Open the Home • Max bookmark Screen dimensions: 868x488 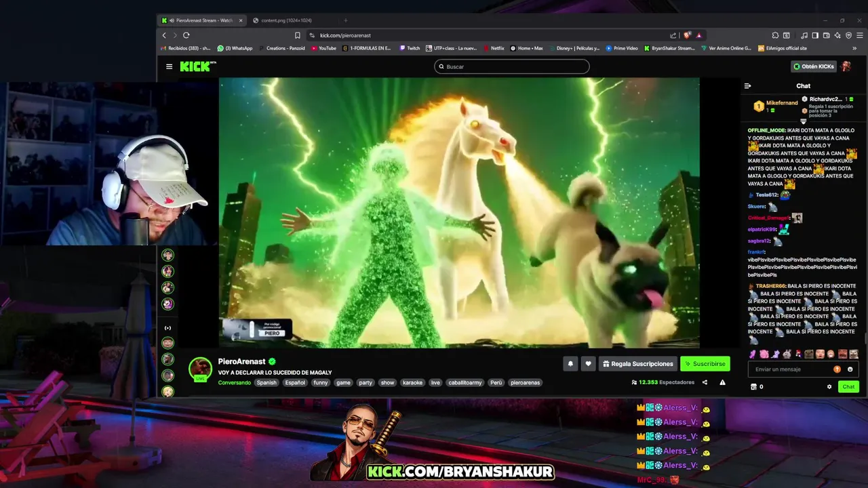[526, 48]
